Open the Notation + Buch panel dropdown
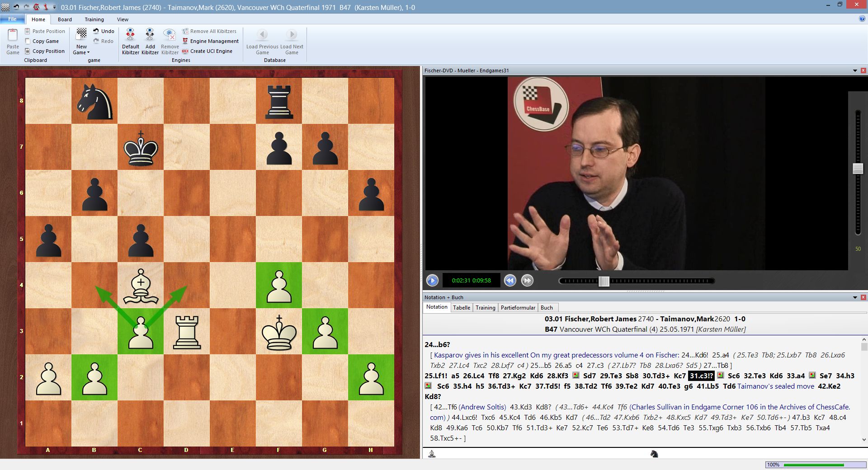 click(855, 297)
